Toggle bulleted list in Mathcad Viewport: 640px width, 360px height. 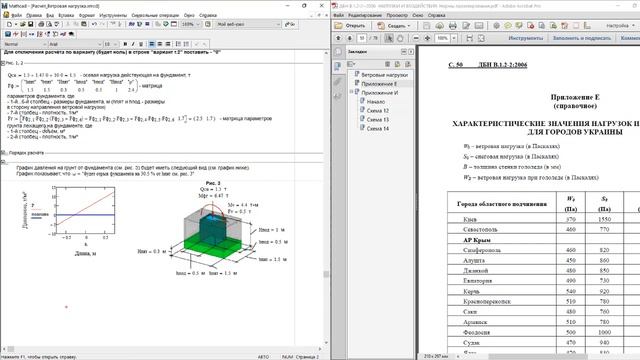179,44
